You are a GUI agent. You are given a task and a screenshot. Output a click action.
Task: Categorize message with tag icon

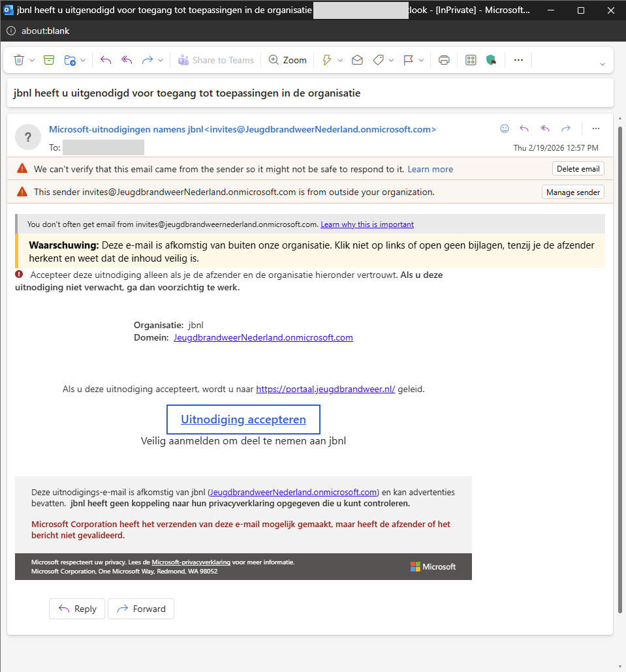(378, 60)
